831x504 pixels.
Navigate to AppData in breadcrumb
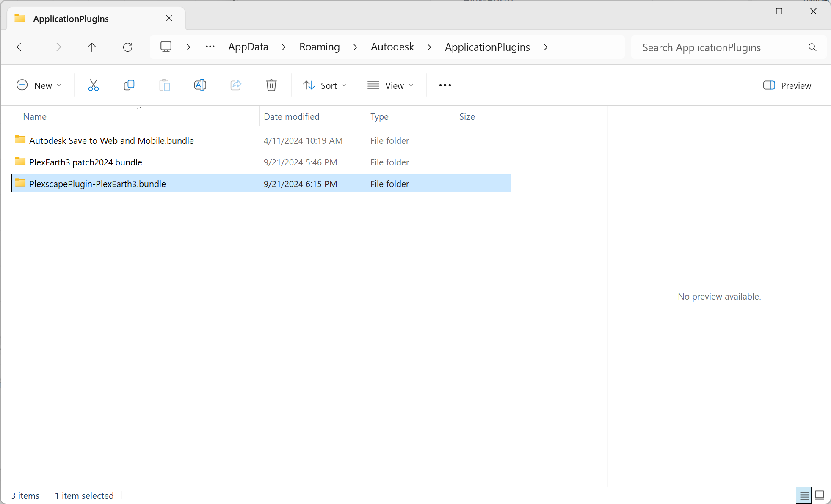point(248,47)
